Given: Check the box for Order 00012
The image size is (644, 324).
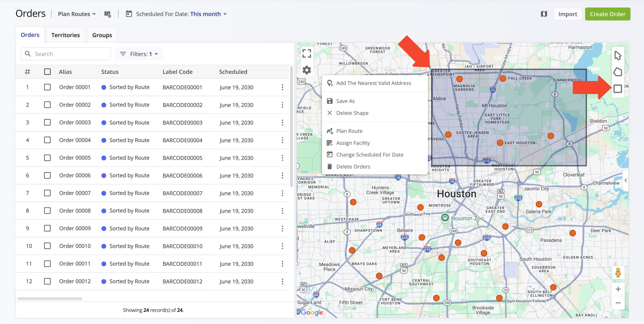Looking at the screenshot, I should tap(47, 281).
